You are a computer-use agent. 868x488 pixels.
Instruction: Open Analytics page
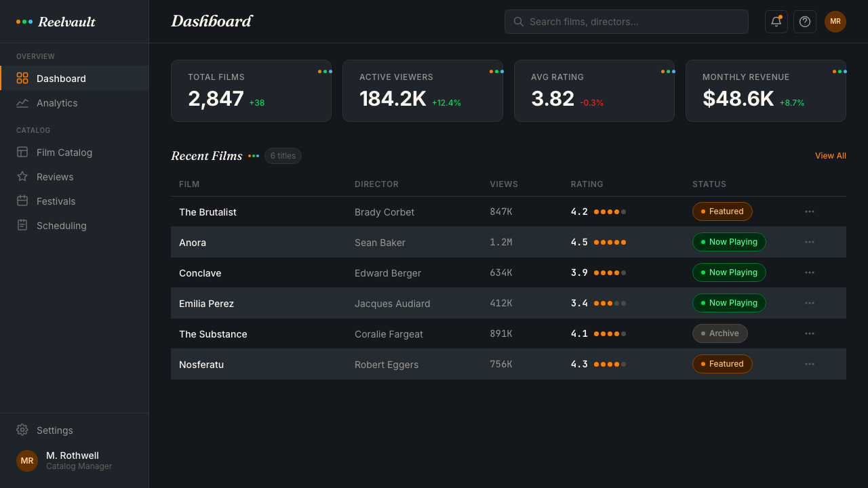[75, 103]
